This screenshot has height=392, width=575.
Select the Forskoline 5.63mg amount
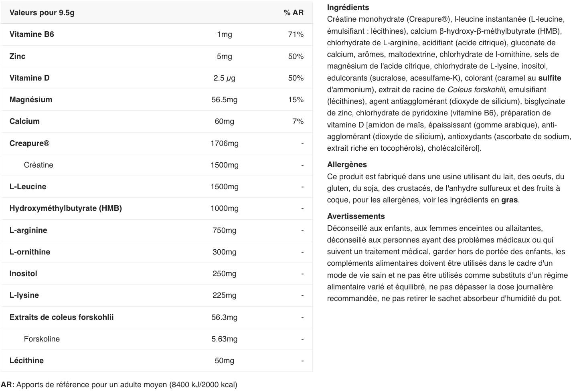coord(224,339)
